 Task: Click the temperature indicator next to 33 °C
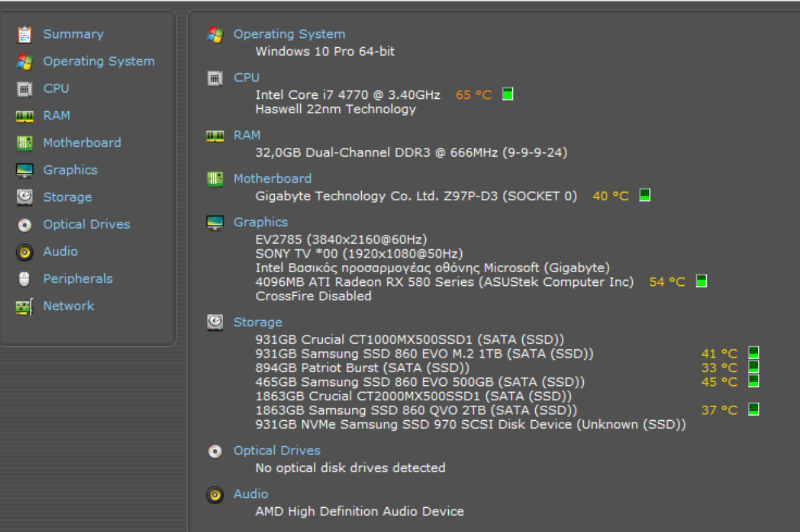pyautogui.click(x=753, y=367)
